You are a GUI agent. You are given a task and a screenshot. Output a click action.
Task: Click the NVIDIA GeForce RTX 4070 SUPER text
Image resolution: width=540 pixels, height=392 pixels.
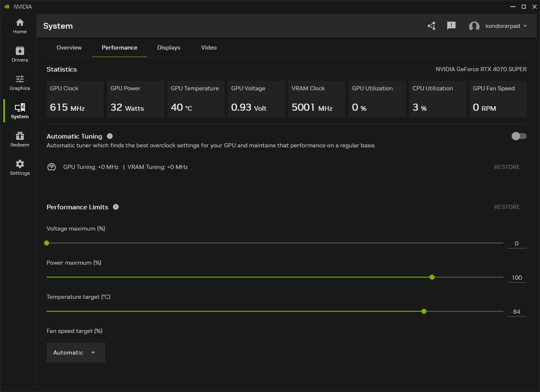(x=481, y=69)
